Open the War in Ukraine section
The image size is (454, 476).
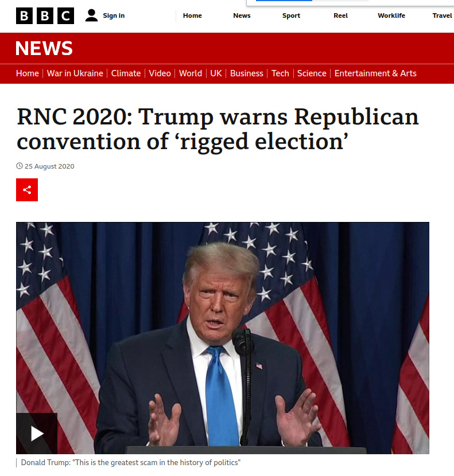(75, 73)
